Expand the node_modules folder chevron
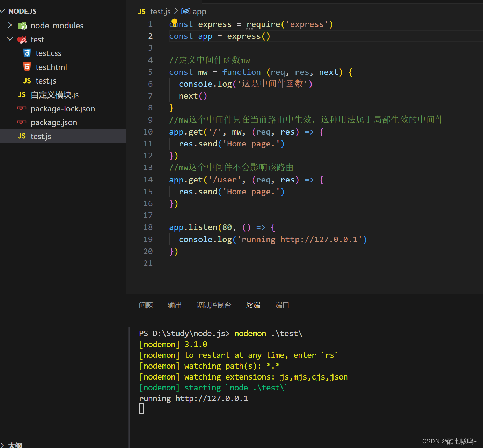483x448 pixels. [10, 25]
